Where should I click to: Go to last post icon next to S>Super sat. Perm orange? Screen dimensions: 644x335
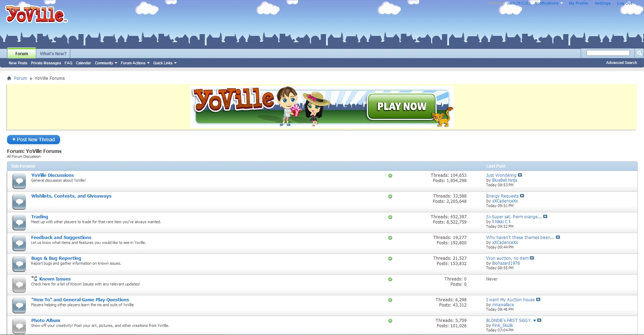(x=545, y=217)
